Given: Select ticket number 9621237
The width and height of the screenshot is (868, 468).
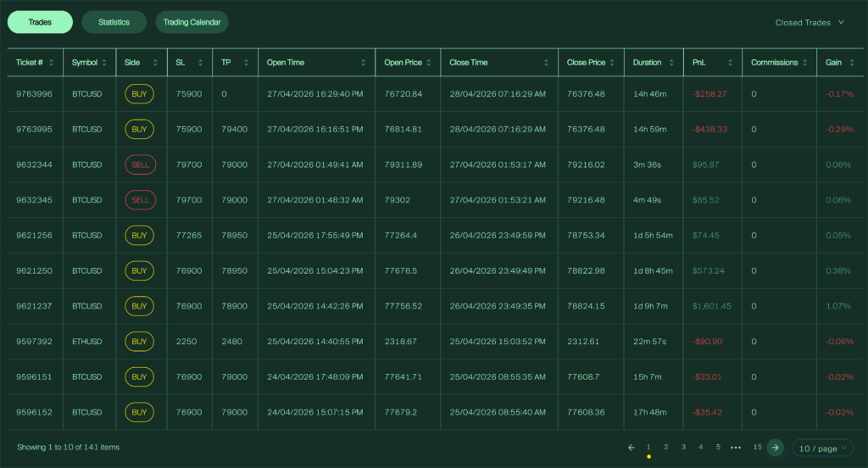Looking at the screenshot, I should pos(34,306).
